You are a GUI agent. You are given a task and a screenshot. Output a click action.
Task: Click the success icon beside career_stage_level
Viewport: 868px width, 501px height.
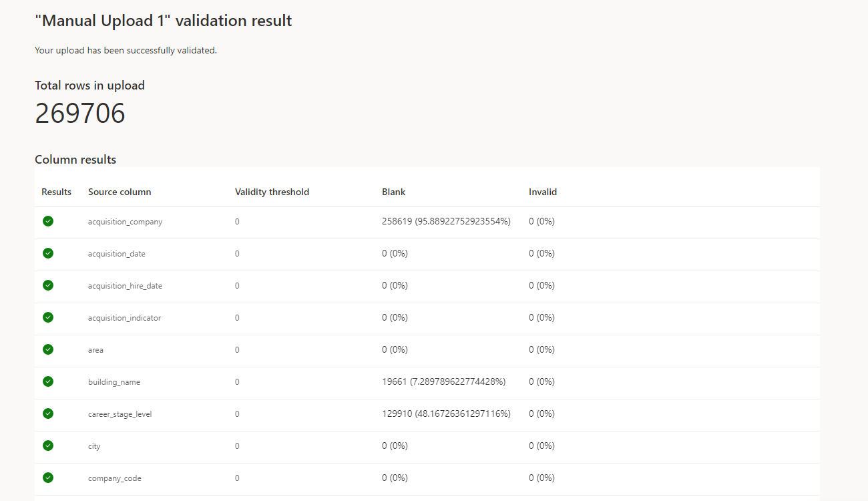48,413
